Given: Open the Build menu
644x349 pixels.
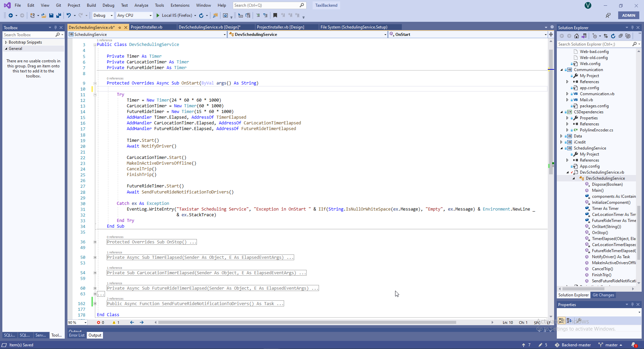Looking at the screenshot, I should [x=91, y=5].
